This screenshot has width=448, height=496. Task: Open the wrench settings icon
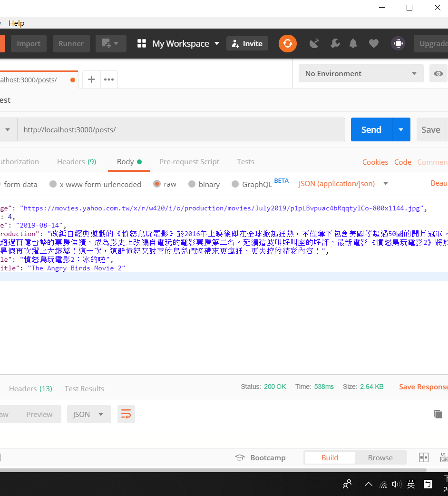click(335, 43)
